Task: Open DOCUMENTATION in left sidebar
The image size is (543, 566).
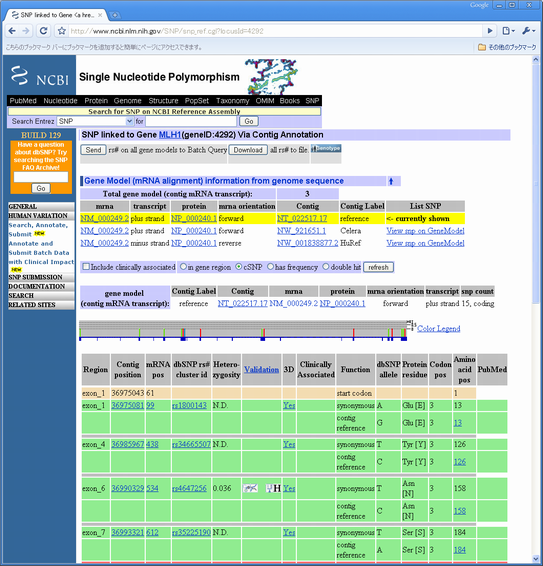Action: pyautogui.click(x=41, y=286)
